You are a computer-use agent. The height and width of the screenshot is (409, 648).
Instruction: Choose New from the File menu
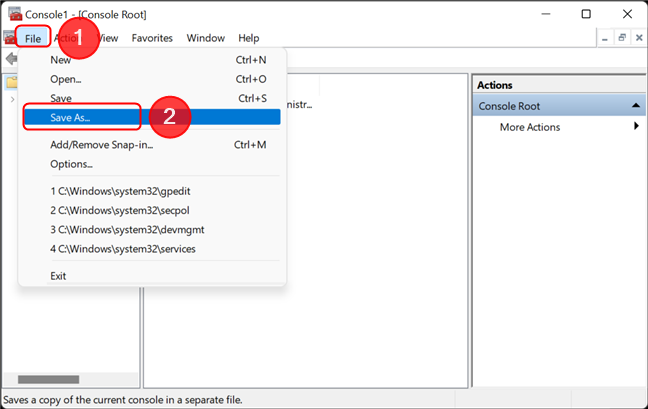point(152,60)
